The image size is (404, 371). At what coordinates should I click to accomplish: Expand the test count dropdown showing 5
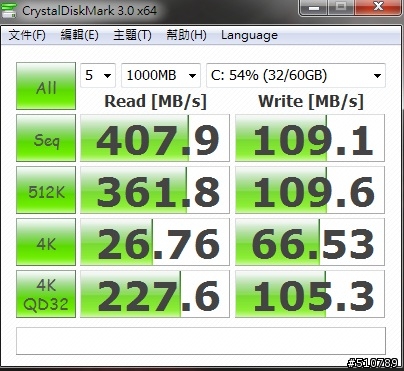pos(98,75)
